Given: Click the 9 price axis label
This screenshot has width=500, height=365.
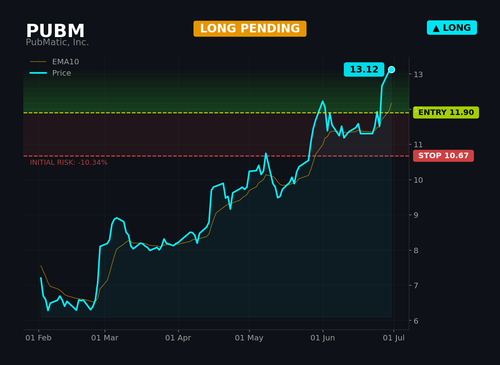Looking at the screenshot, I should pos(416,215).
